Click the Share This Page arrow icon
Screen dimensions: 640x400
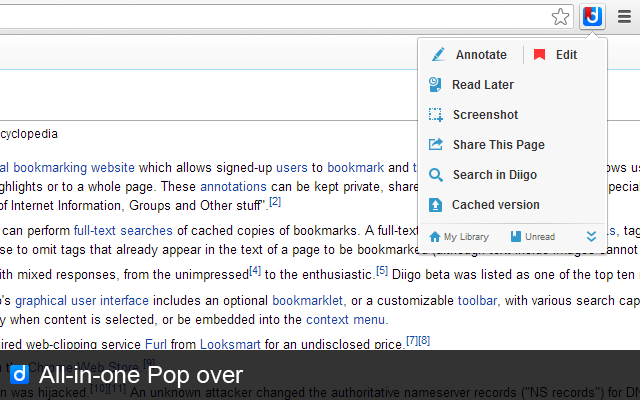(436, 144)
